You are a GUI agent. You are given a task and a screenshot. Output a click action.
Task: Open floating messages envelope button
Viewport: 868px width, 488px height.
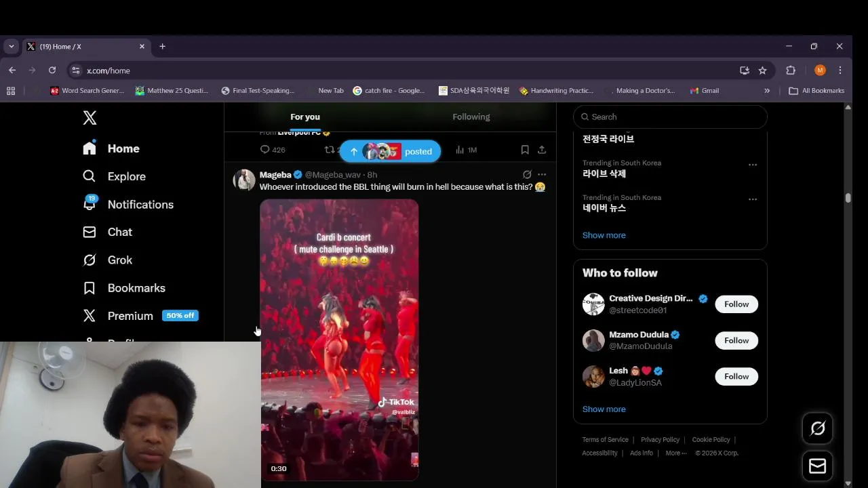(x=818, y=466)
